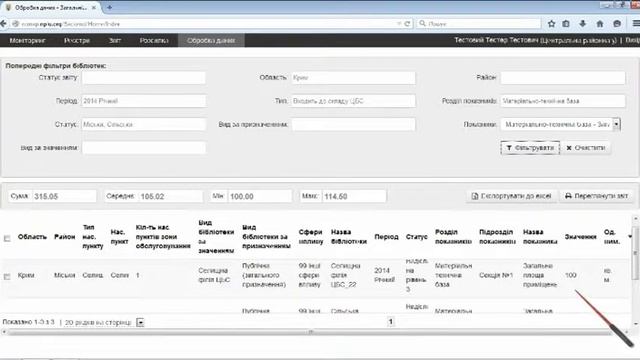Viewport: 640px width, 360px height.
Task: Open the Звіт menu item
Action: 115,40
